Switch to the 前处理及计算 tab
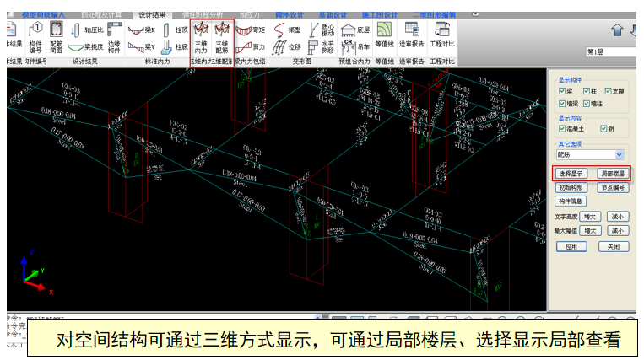The height and width of the screenshot is (360, 644). [x=101, y=15]
